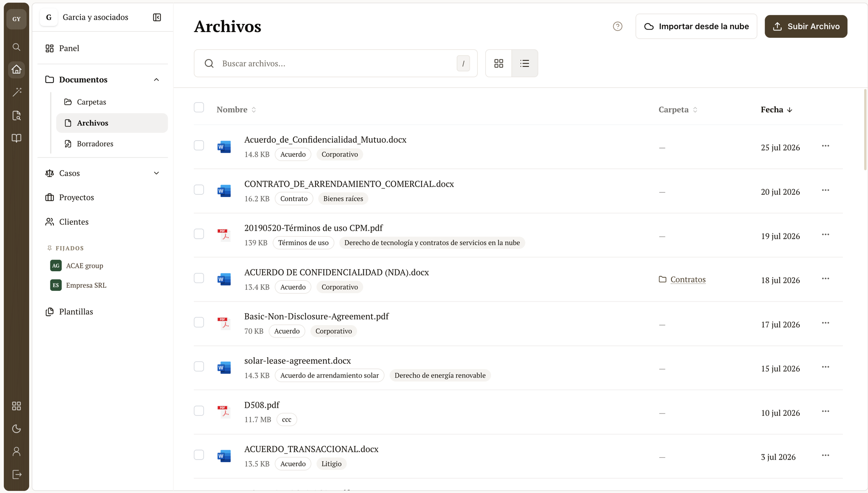Open Carpetas under Documentos
The height and width of the screenshot is (493, 868).
pos(112,102)
